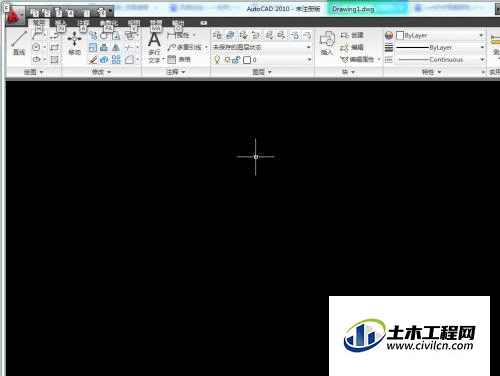Expand the 特性 Properties panel

coord(431,72)
